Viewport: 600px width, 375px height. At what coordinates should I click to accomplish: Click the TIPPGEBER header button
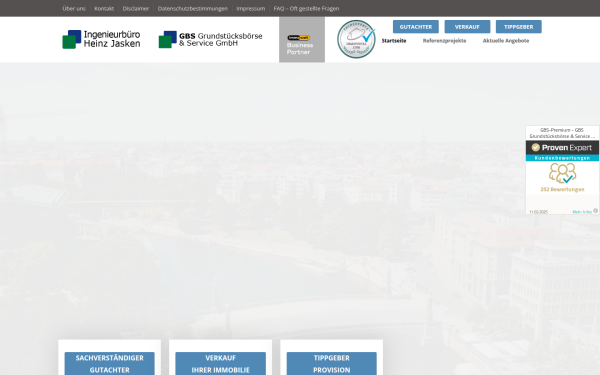tap(518, 27)
